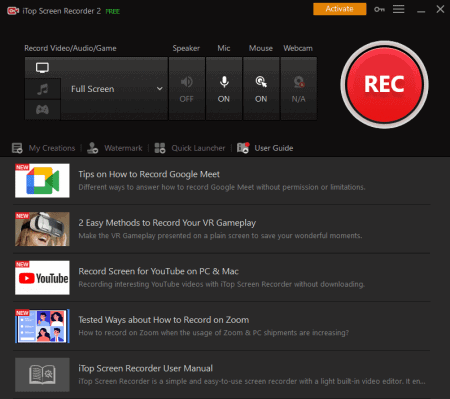Select the screen recording monitor icon
The height and width of the screenshot is (399, 450).
[42, 68]
